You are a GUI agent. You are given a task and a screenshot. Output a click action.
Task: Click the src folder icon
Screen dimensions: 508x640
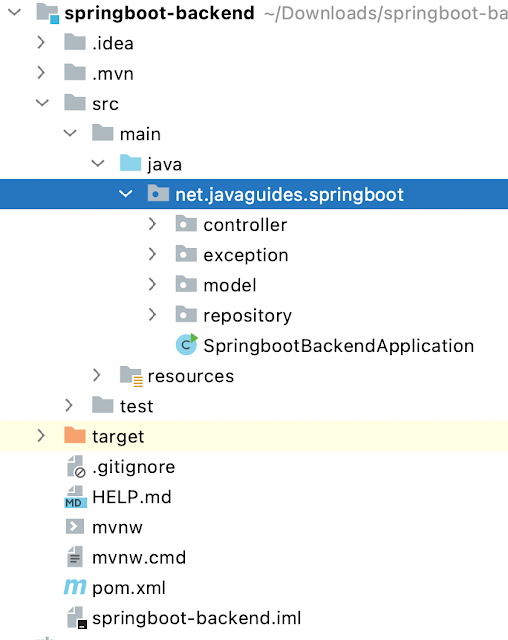[x=75, y=102]
